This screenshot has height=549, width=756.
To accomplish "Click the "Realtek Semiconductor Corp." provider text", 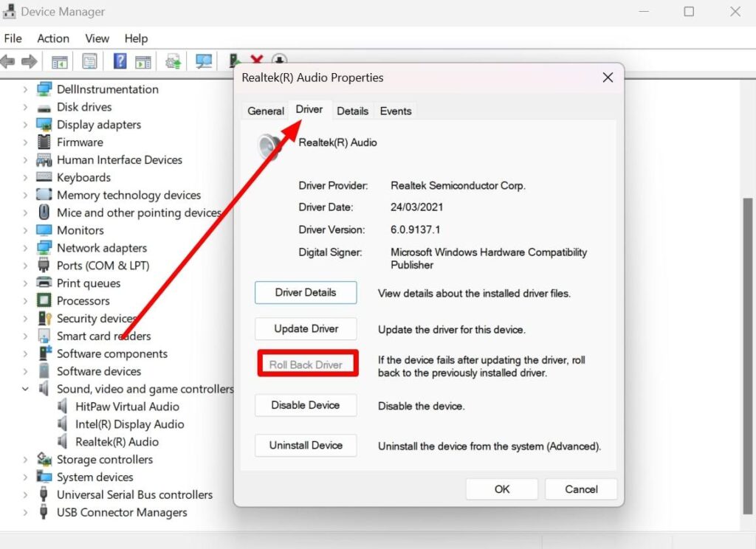I will 458,185.
